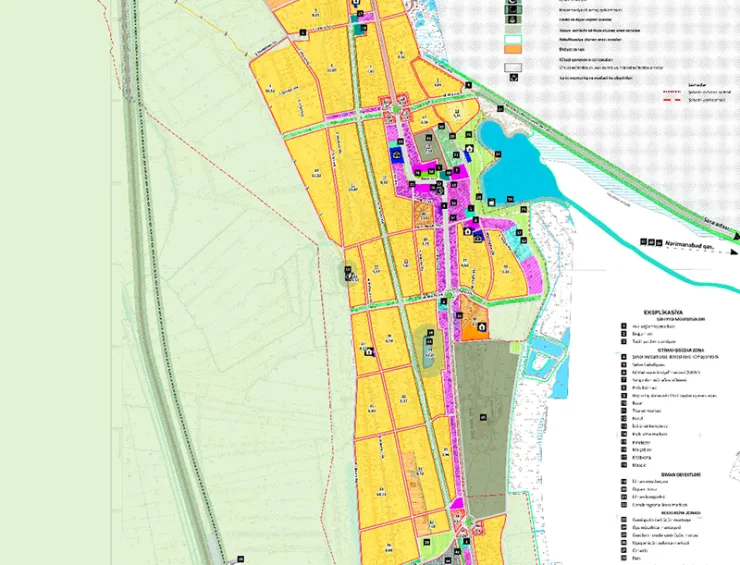
Task: Click the red dotted line sample in the legend
Action: pyautogui.click(x=674, y=93)
